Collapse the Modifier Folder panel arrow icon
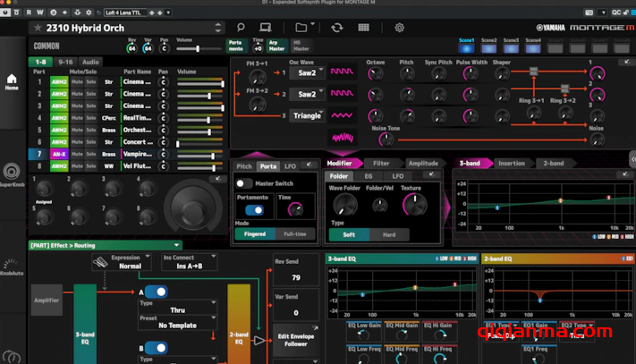Screen dimensions: 636x364 point(431,174)
